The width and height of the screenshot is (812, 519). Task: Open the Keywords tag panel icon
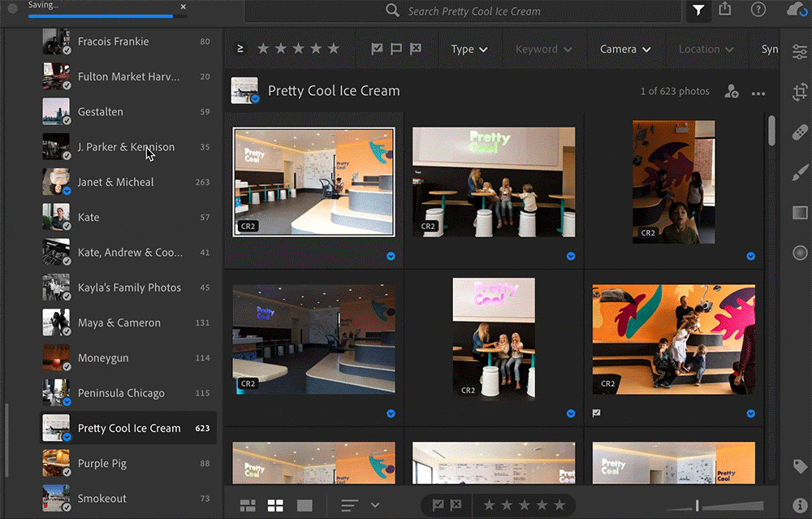800,465
